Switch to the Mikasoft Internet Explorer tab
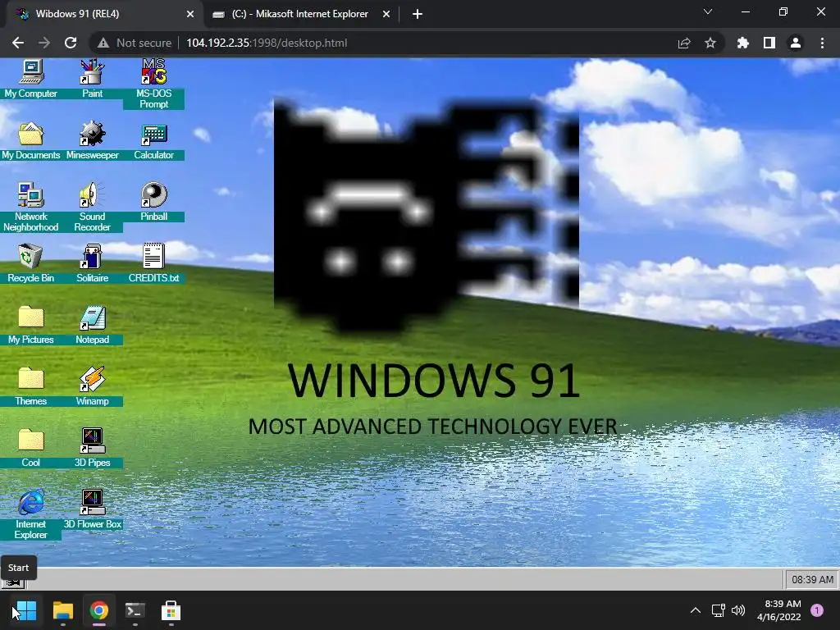Viewport: 840px width, 630px height. click(x=300, y=14)
